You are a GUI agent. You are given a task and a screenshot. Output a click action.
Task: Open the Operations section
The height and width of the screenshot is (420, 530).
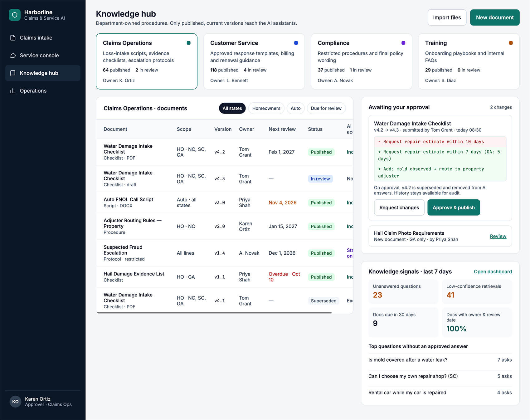tap(43, 91)
